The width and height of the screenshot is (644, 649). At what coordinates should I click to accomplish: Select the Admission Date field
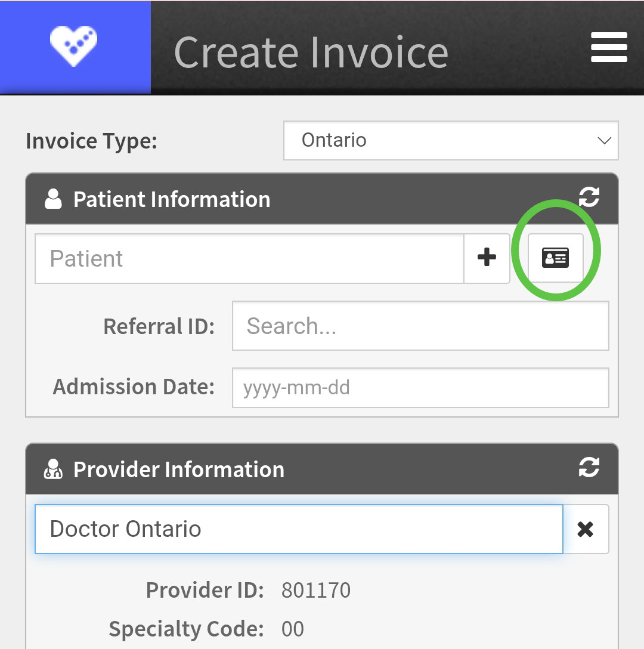pos(420,388)
